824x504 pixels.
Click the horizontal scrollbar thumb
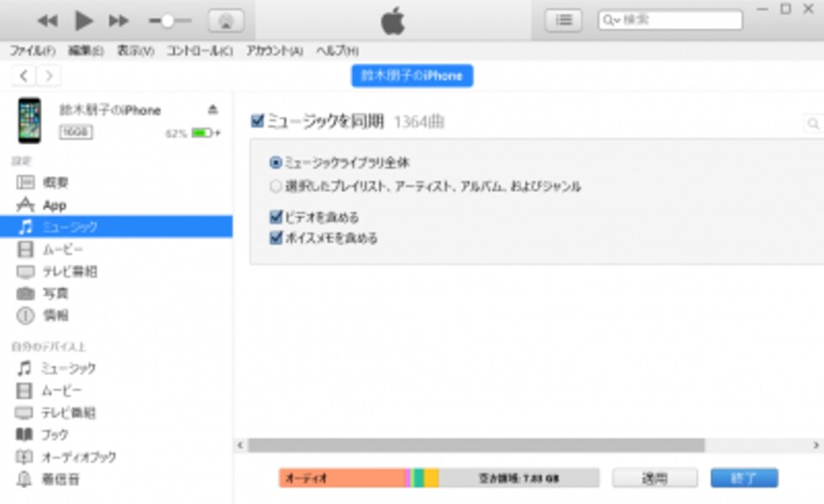[x=476, y=445]
